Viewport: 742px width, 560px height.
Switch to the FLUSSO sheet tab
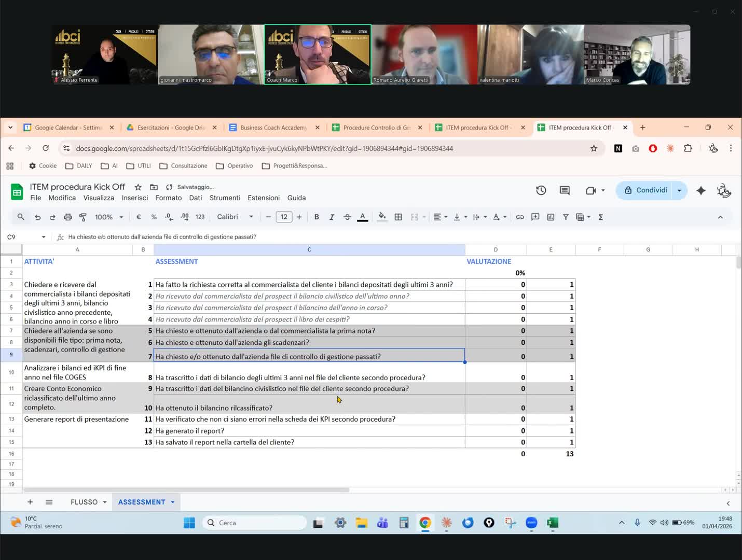click(x=84, y=502)
